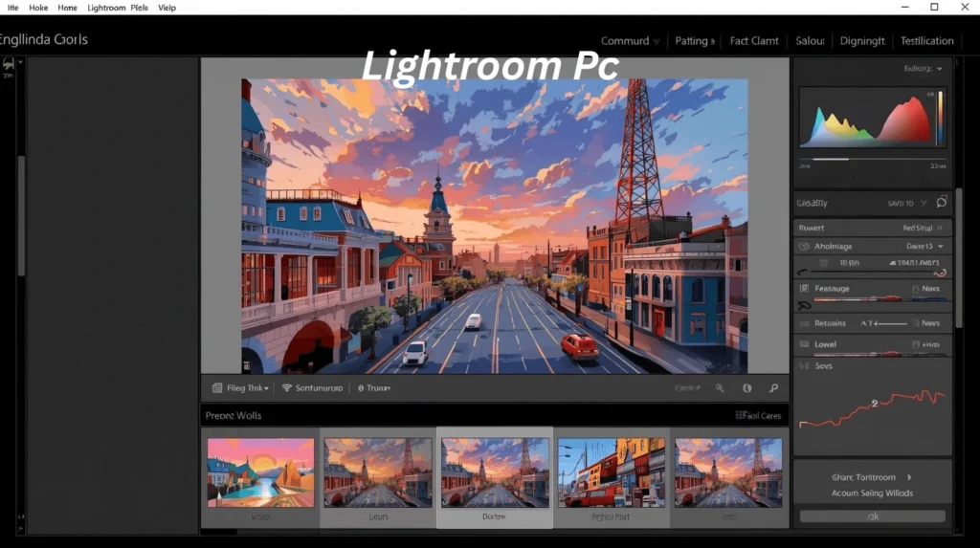
Task: Switch to the Digningtt tab
Action: pos(862,40)
